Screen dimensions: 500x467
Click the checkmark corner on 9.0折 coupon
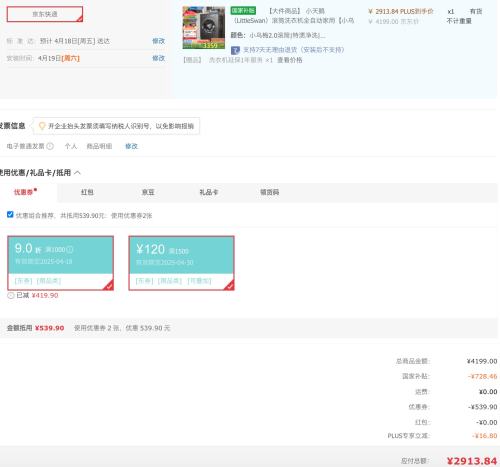[x=108, y=285]
